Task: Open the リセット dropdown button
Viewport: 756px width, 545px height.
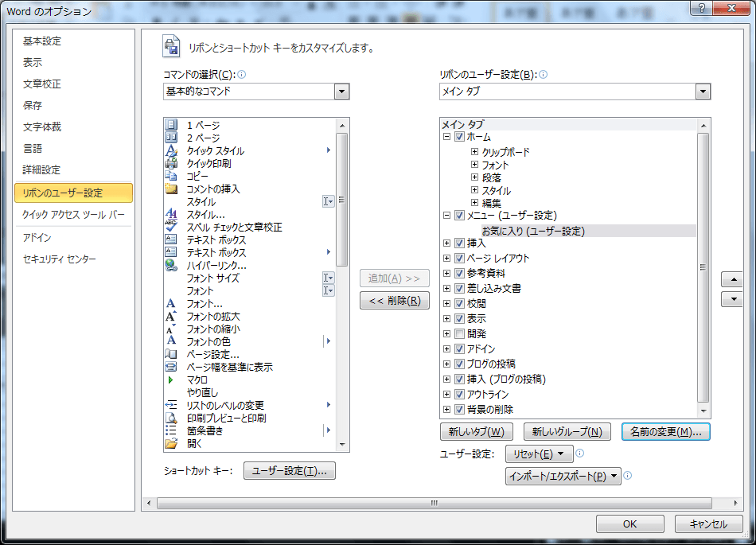Action: click(x=539, y=454)
